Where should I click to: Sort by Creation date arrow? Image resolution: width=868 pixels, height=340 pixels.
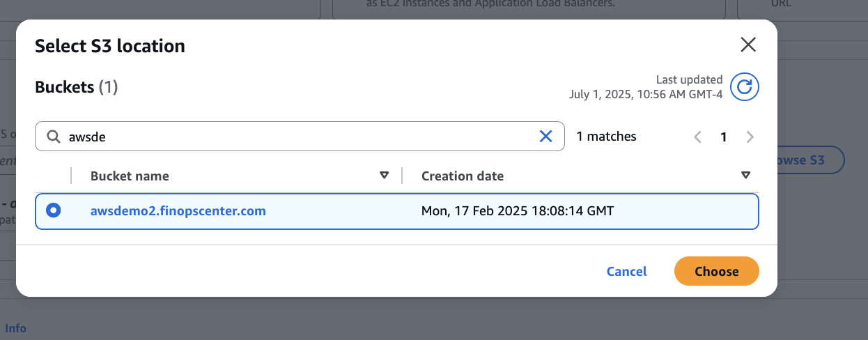[745, 176]
